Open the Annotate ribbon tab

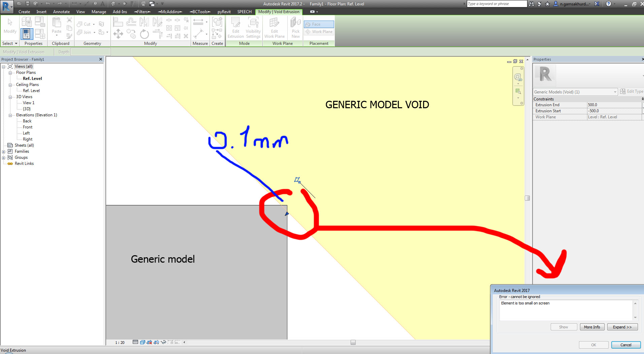tap(61, 12)
